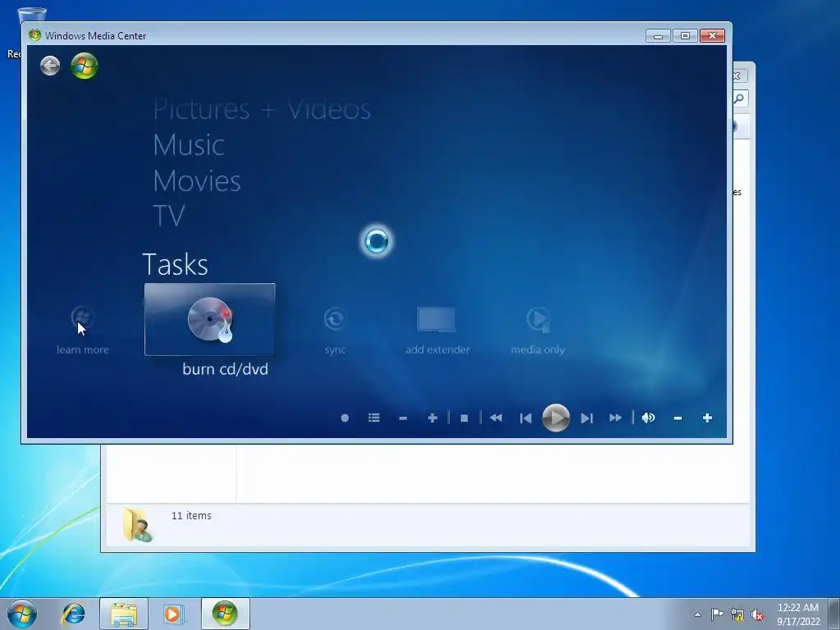Click the green Media Center start button

tap(84, 66)
